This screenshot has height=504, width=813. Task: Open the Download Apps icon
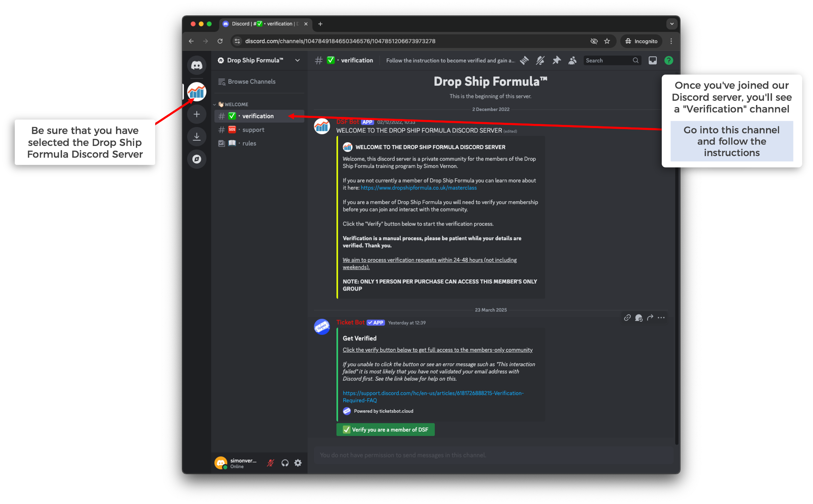[197, 136]
